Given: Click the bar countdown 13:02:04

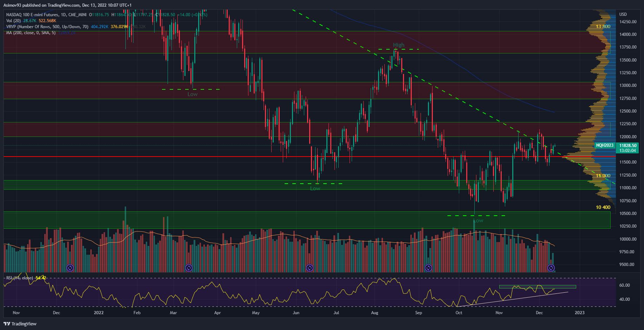Looking at the screenshot, I should coord(627,150).
